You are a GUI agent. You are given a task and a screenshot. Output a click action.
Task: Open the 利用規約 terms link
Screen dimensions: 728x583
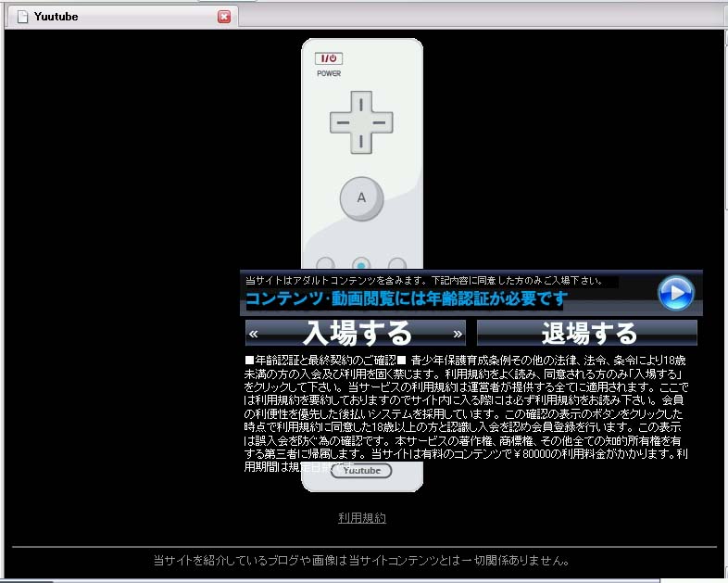[362, 518]
